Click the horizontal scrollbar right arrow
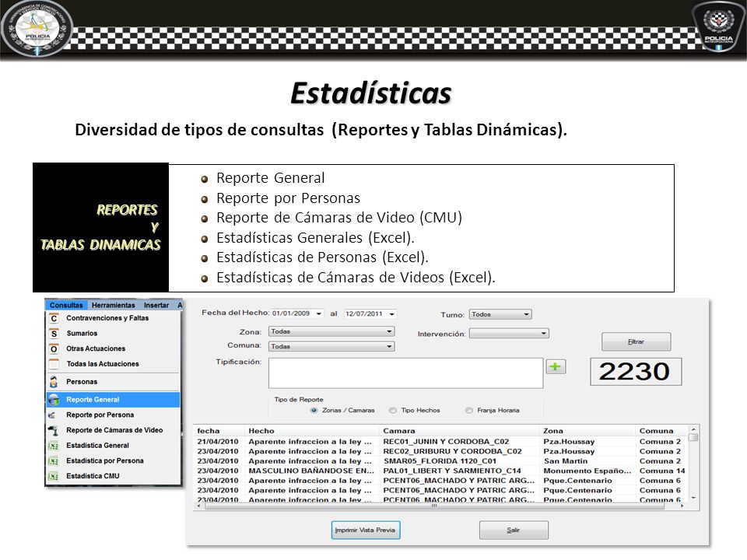 tap(682, 506)
